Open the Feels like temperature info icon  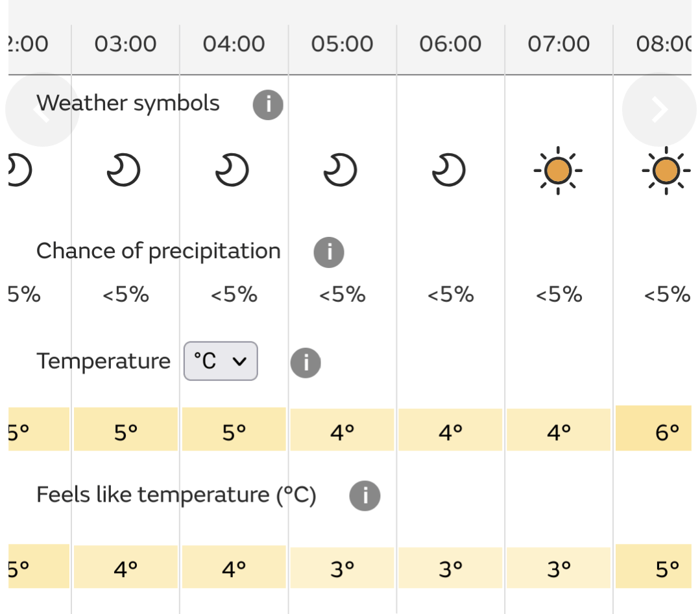365,496
